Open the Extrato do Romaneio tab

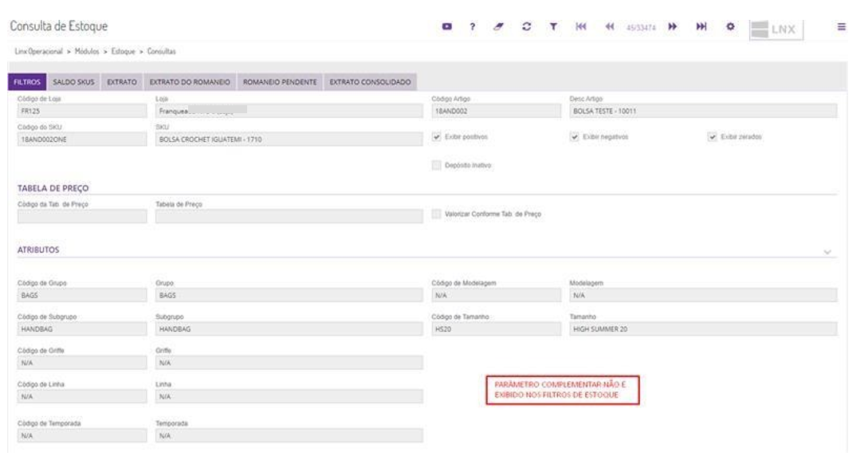pyautogui.click(x=190, y=82)
